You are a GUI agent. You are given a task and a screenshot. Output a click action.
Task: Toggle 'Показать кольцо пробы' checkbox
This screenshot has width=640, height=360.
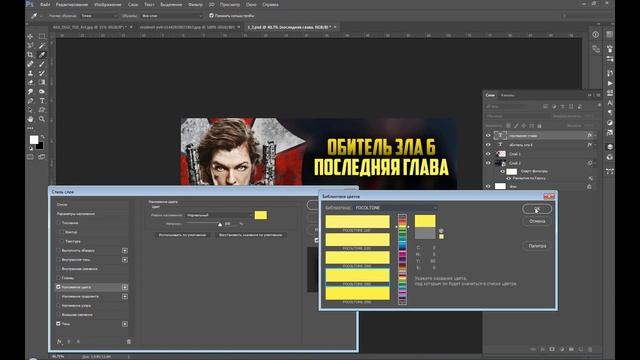(x=211, y=16)
